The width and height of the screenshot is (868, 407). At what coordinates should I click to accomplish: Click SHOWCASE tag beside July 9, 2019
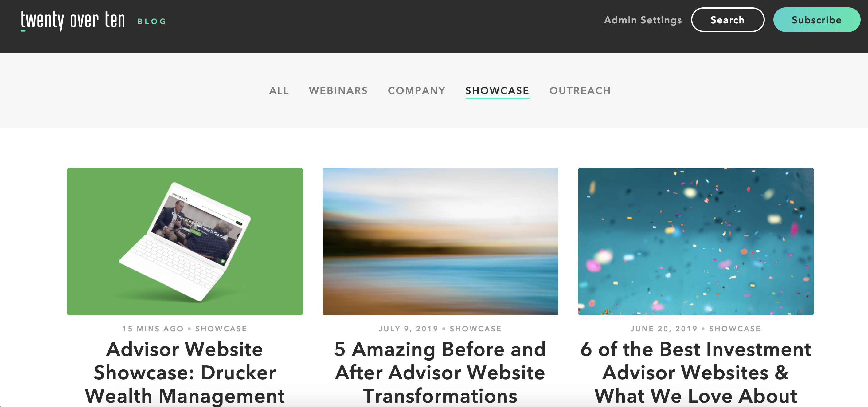[475, 329]
